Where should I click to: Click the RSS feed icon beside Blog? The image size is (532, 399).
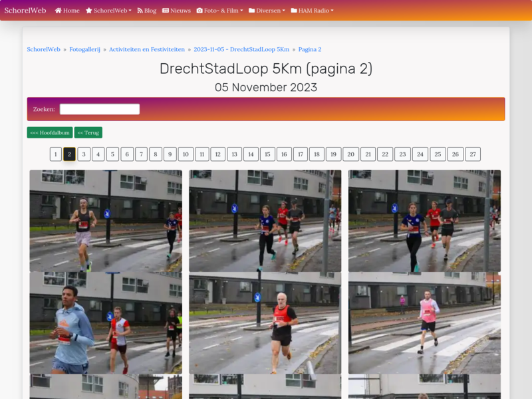140,11
